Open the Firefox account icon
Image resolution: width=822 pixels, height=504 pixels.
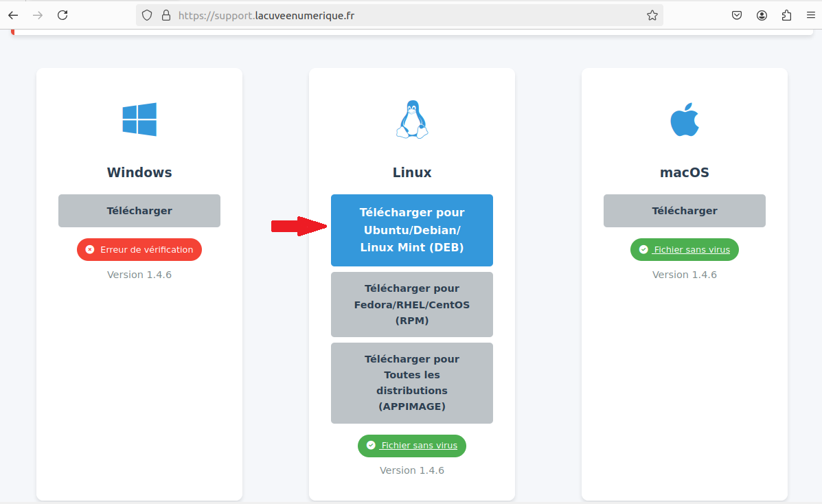tap(762, 15)
